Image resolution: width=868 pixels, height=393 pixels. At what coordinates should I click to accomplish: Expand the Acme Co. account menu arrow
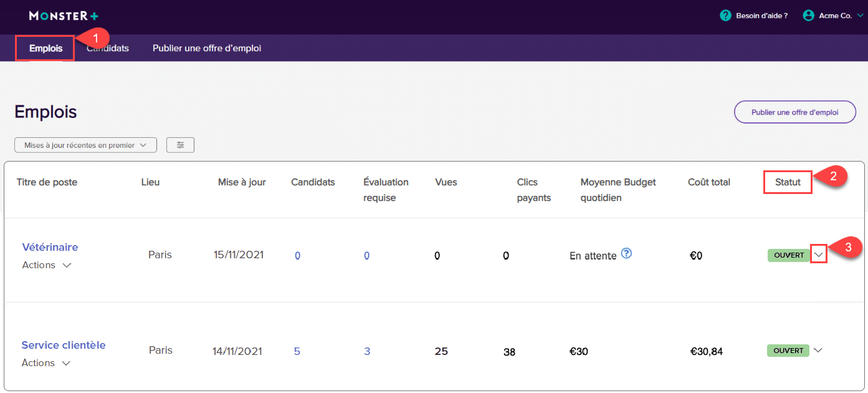(x=861, y=16)
